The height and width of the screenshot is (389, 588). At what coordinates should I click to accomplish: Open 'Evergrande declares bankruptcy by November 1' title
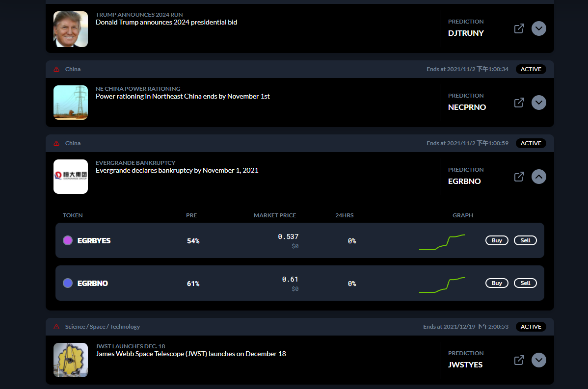tap(177, 171)
